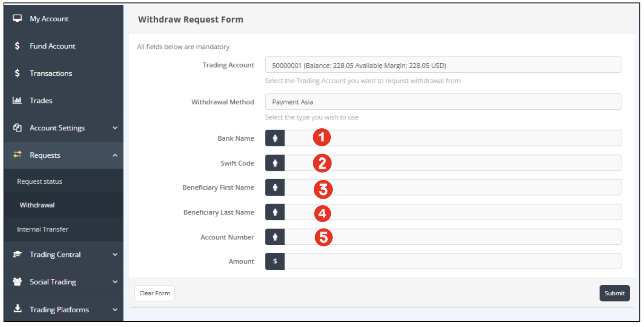Click the Clear Form button
Image resolution: width=644 pixels, height=327 pixels.
155,293
